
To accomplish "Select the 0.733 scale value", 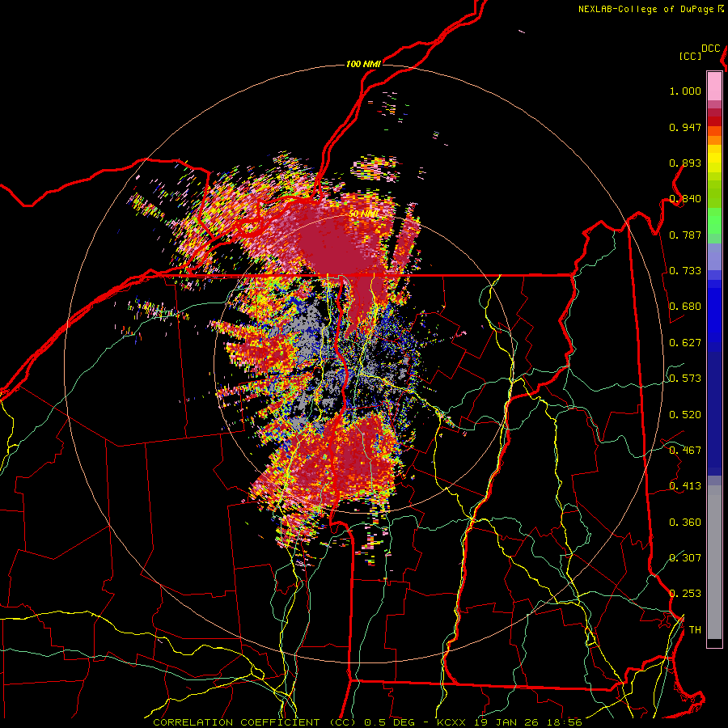I will pyautogui.click(x=685, y=271).
